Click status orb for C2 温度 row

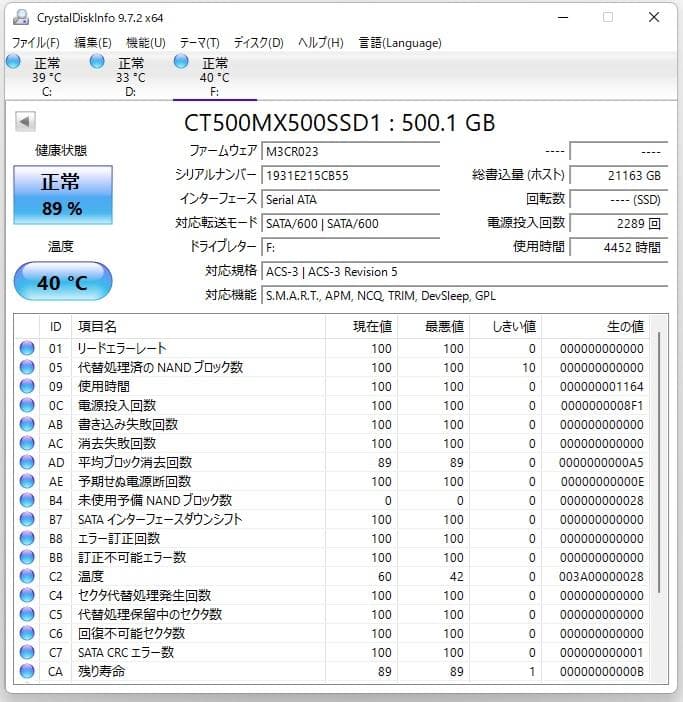point(27,576)
